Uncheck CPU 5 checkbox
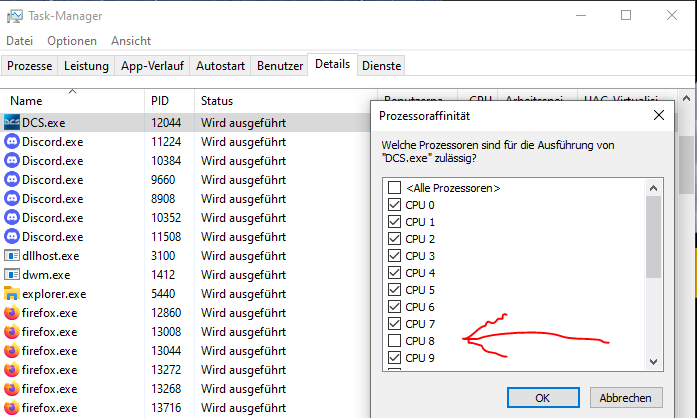Image resolution: width=697 pixels, height=418 pixels. (394, 290)
